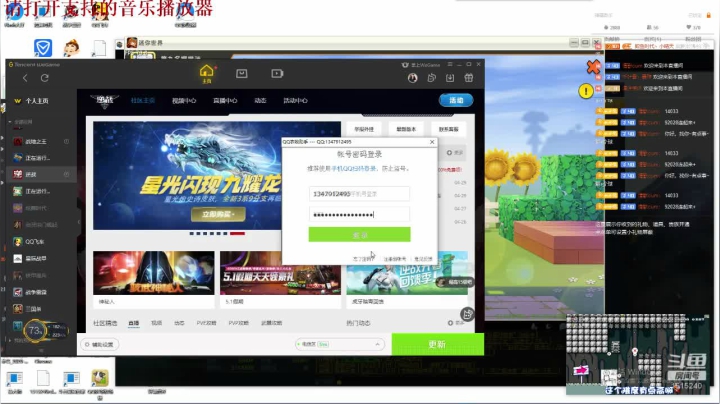The image size is (720, 404).
Task: Click the blue 活动 button
Action: (x=456, y=100)
